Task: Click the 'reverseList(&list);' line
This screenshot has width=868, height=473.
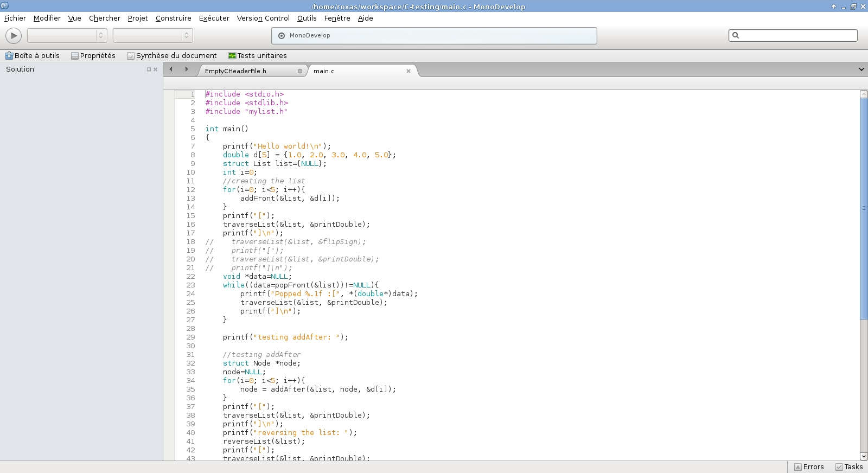Action: click(264, 442)
